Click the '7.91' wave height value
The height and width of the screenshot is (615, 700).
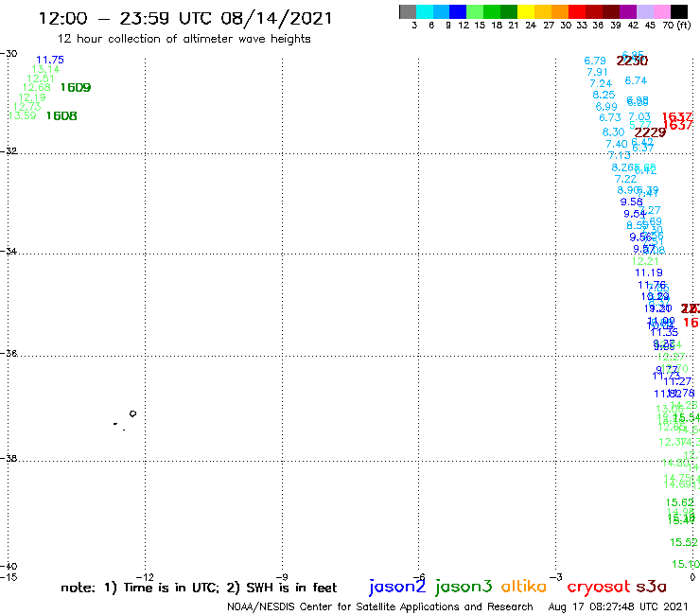[x=597, y=72]
